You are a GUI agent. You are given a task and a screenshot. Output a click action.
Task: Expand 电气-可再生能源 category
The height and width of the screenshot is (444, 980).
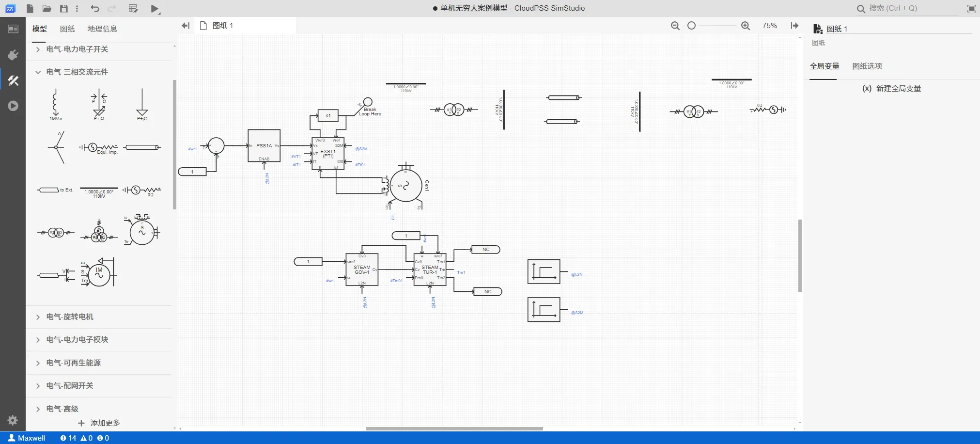tap(99, 363)
